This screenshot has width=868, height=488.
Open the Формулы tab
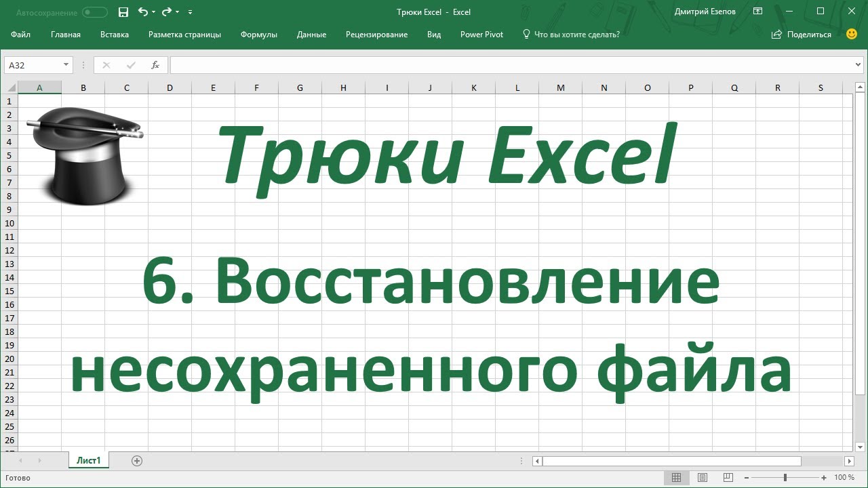click(259, 35)
